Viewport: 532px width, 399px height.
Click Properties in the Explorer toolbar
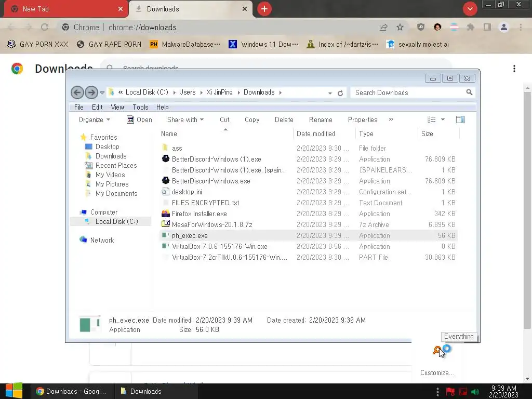362,120
